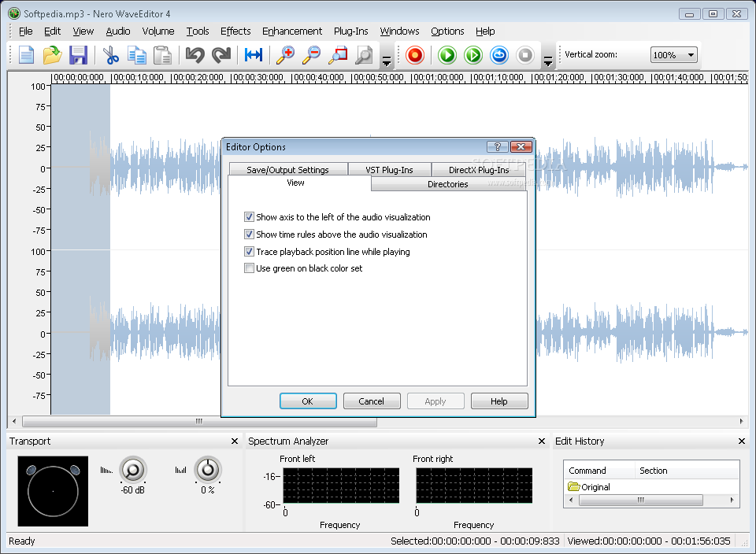756x554 pixels.
Task: Click the dialog Help button
Action: click(x=499, y=401)
